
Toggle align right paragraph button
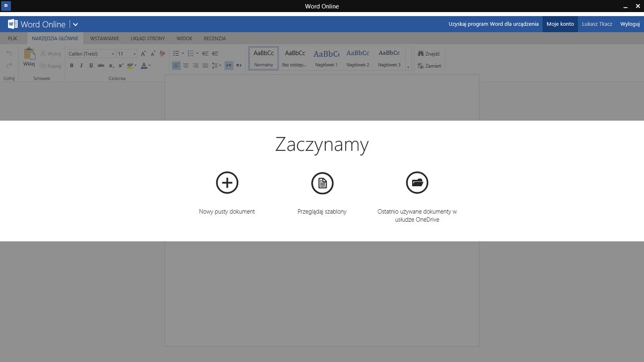pos(195,65)
